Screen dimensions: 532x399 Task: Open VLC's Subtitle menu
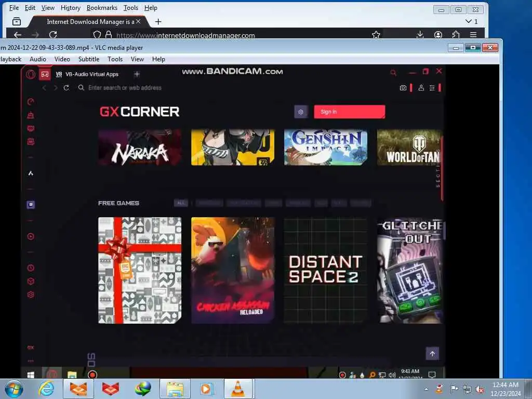tap(89, 59)
